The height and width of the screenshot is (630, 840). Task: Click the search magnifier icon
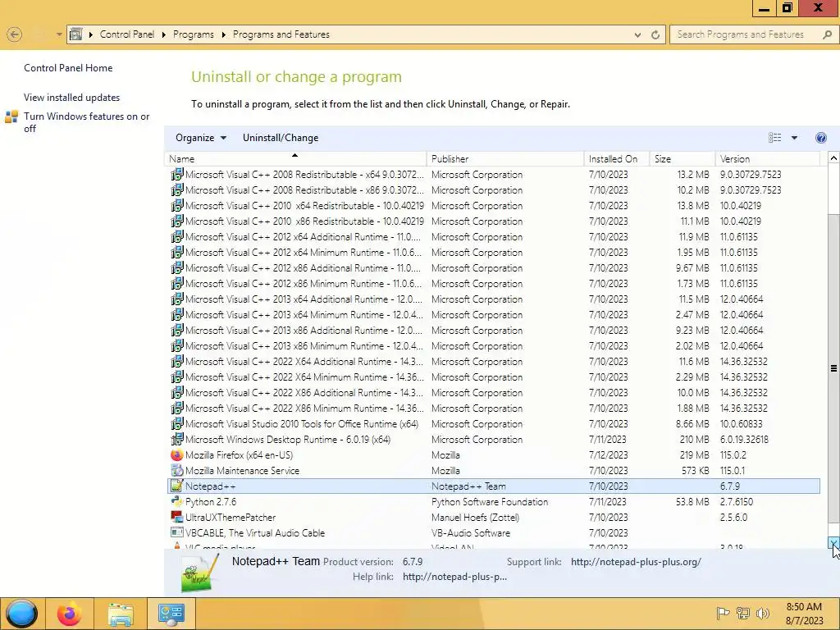coord(827,34)
